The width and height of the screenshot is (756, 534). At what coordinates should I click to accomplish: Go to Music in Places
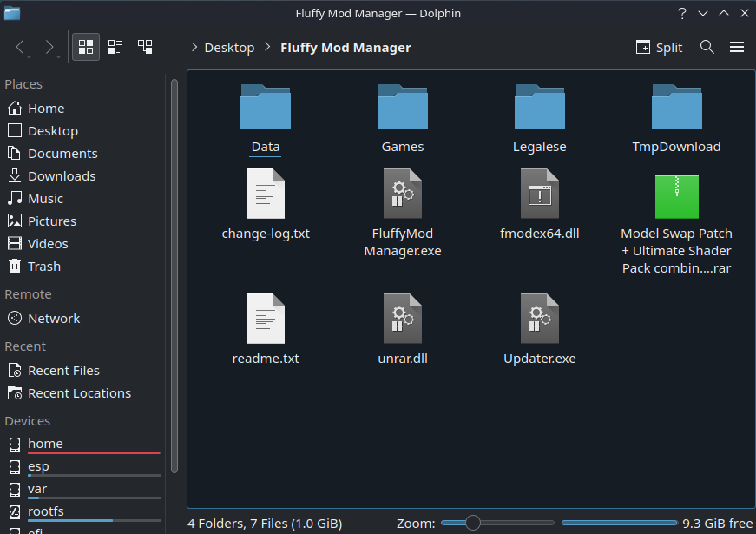83,199
